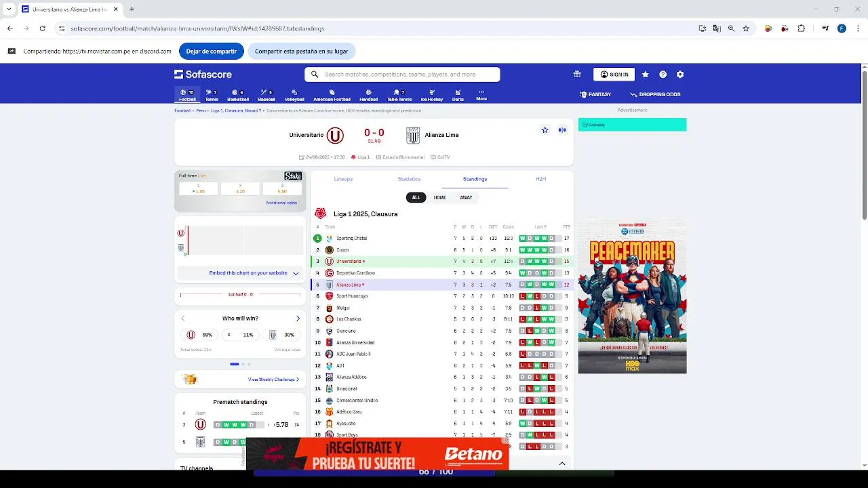Open the media control music icon

click(825, 28)
